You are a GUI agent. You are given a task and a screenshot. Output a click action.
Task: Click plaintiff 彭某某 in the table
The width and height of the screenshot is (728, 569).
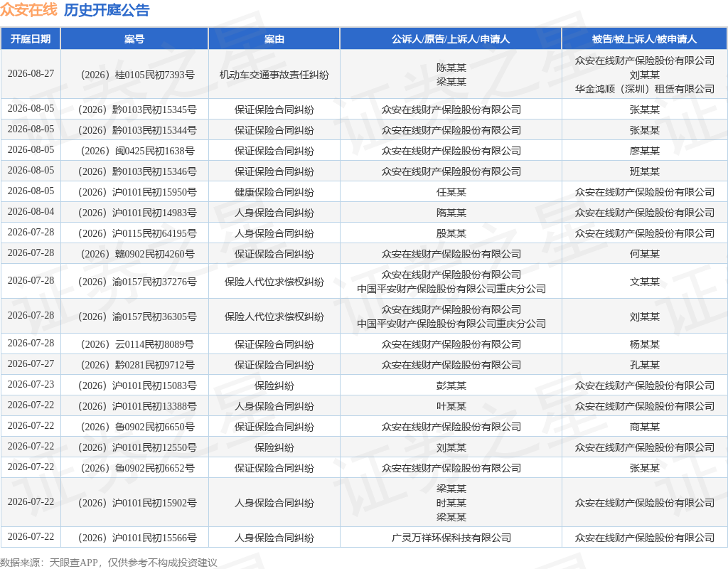(x=451, y=385)
